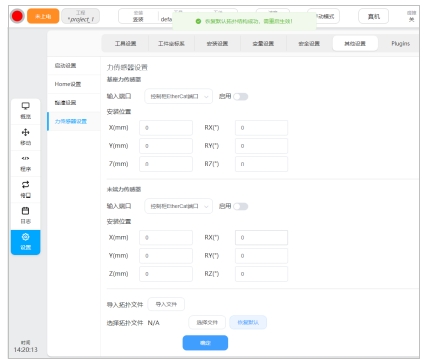430x363 pixels.
Task: Switch to the 安装设置 tab
Action: coord(217,44)
